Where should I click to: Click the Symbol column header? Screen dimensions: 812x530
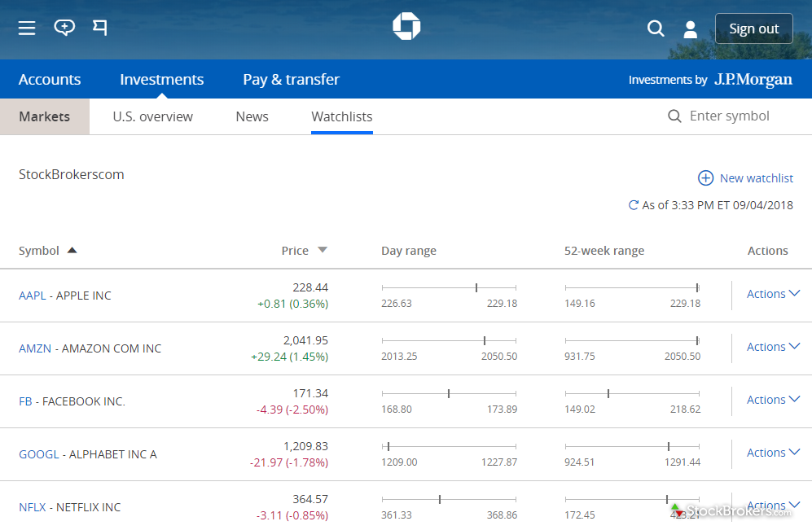(39, 251)
